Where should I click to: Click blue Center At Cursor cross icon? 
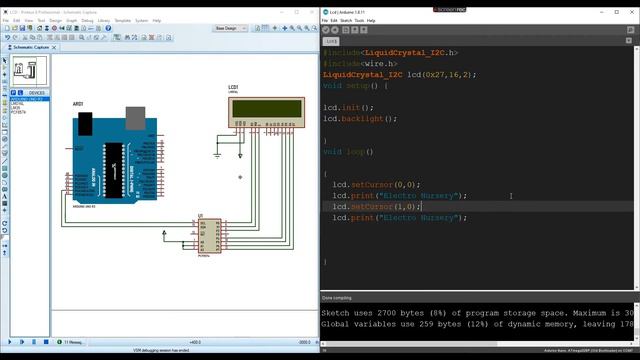click(x=284, y=28)
